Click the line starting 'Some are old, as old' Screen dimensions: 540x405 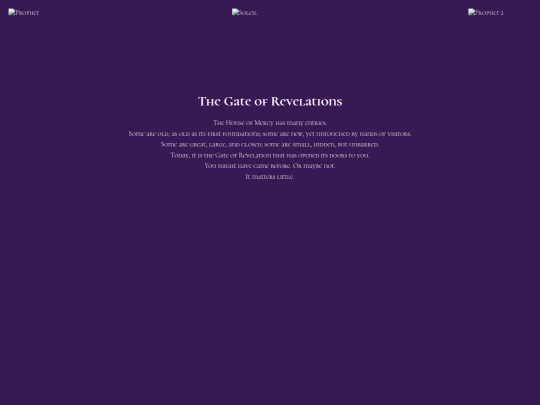270,134
